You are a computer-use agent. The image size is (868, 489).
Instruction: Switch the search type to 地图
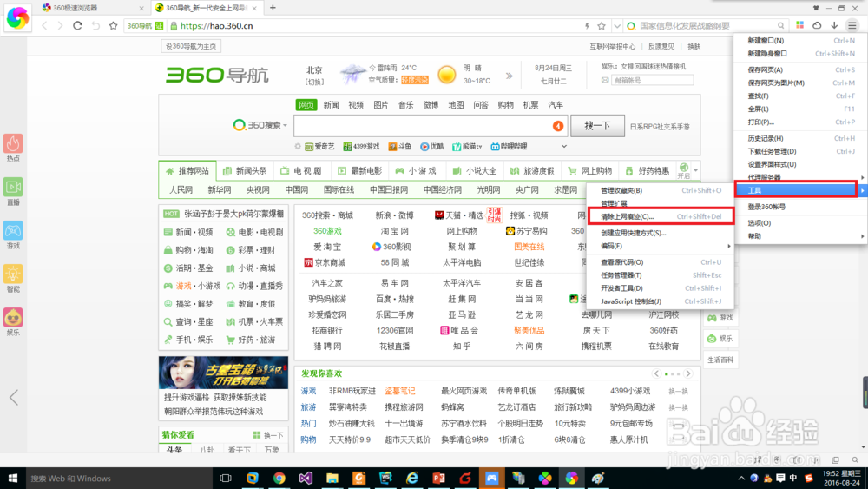[x=456, y=105]
